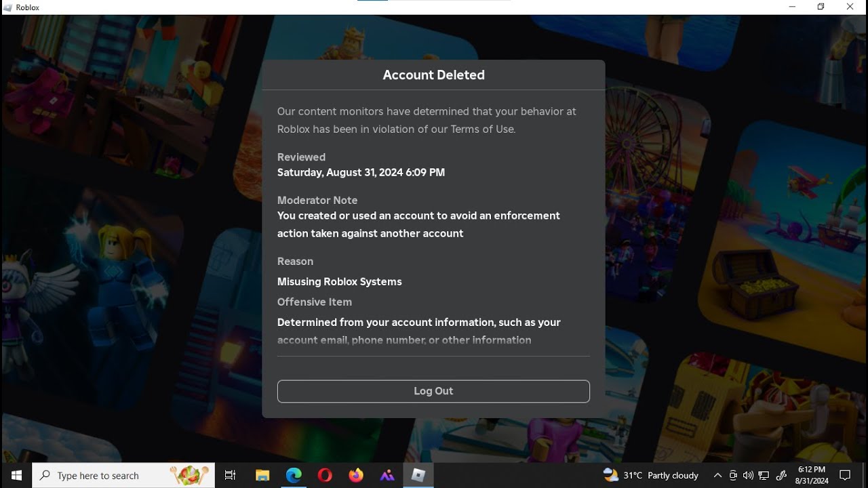Click the Reviewed label
This screenshot has height=488, width=868.
(301, 157)
